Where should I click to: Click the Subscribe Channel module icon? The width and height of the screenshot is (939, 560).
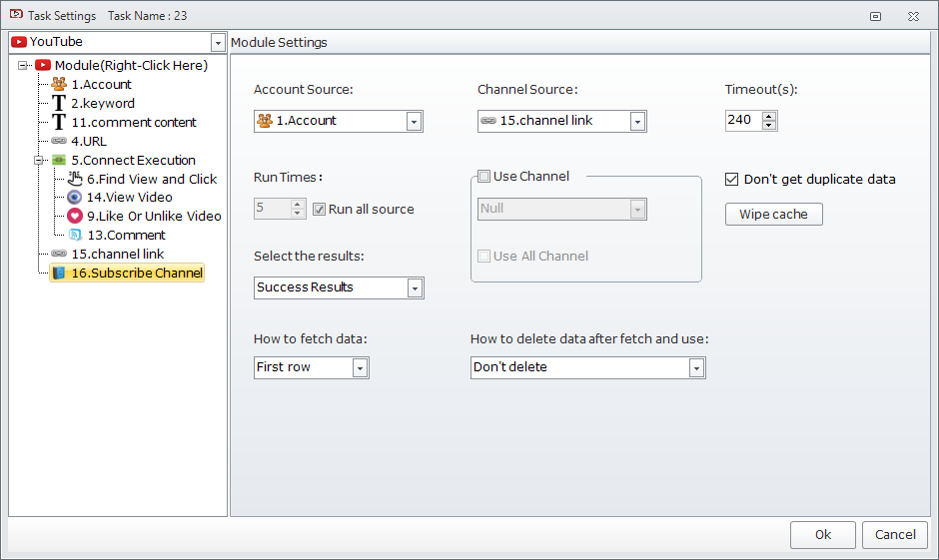[59, 273]
